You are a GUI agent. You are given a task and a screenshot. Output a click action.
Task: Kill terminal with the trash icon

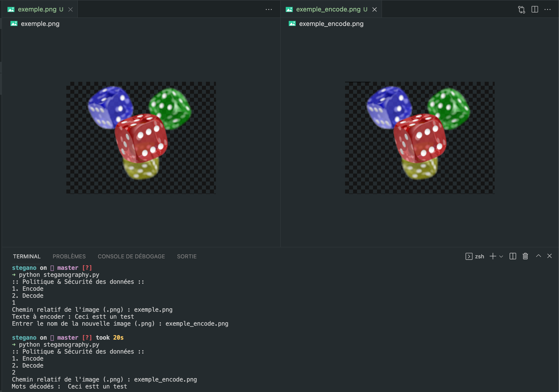525,256
